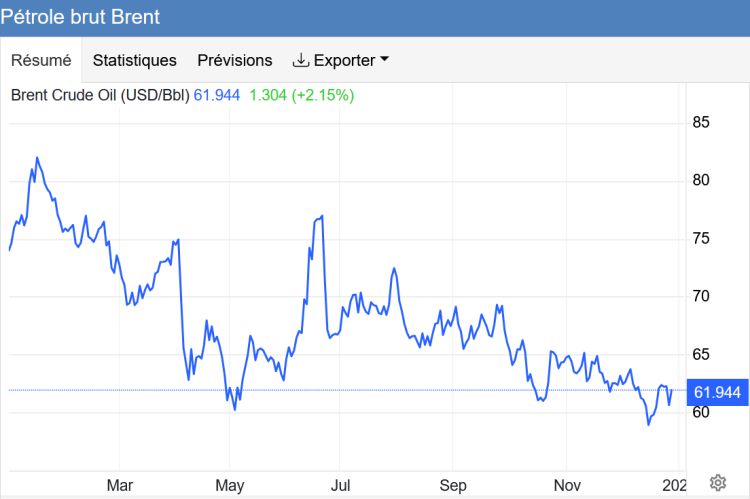Click the download icon beside Exporter
This screenshot has height=499, width=750.
pos(300,60)
